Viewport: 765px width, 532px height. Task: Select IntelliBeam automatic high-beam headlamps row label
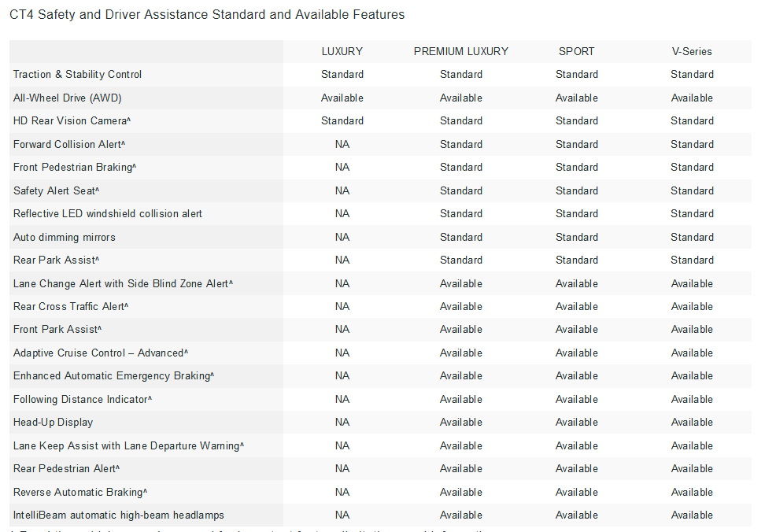click(119, 515)
